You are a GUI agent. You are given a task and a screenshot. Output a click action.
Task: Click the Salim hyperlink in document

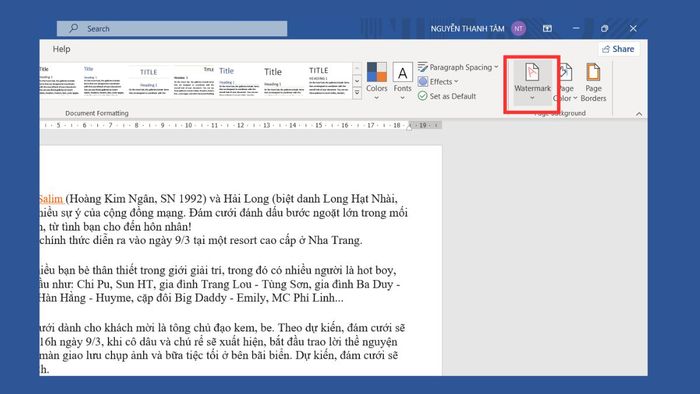(50, 199)
